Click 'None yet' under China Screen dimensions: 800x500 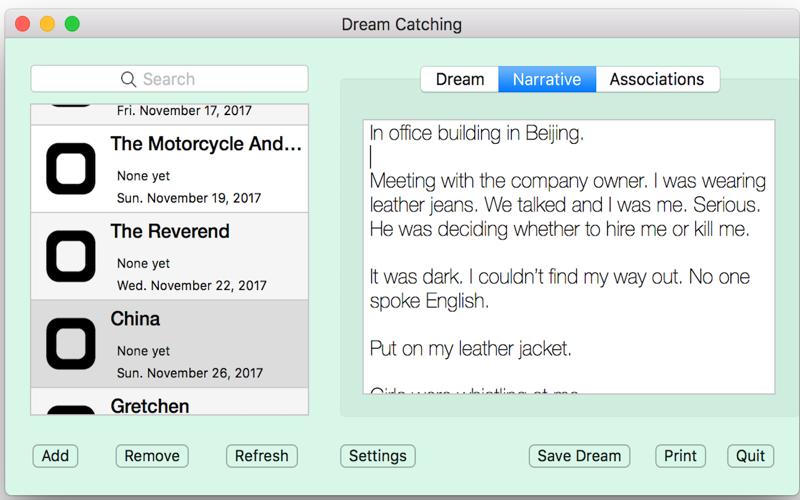(143, 351)
